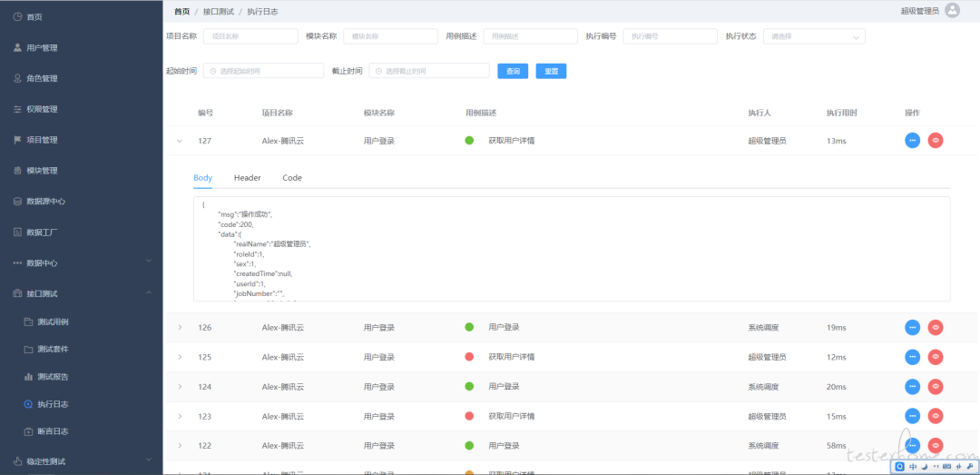Click the 重置 button
The image size is (980, 475).
point(552,71)
